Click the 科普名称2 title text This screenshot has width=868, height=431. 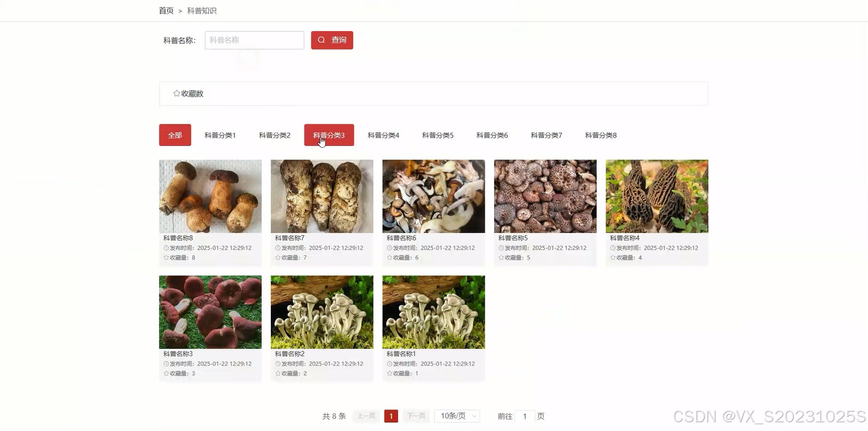[x=290, y=354]
